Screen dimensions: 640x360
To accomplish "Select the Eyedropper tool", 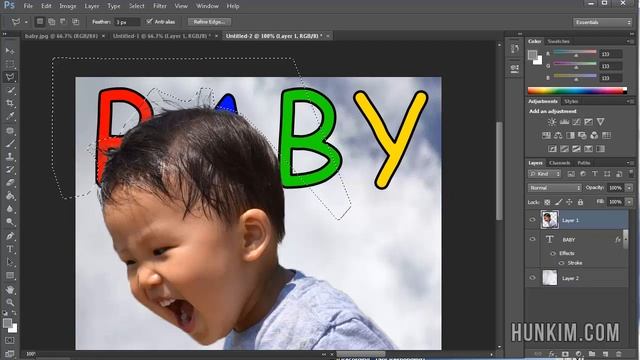I will coord(10,116).
